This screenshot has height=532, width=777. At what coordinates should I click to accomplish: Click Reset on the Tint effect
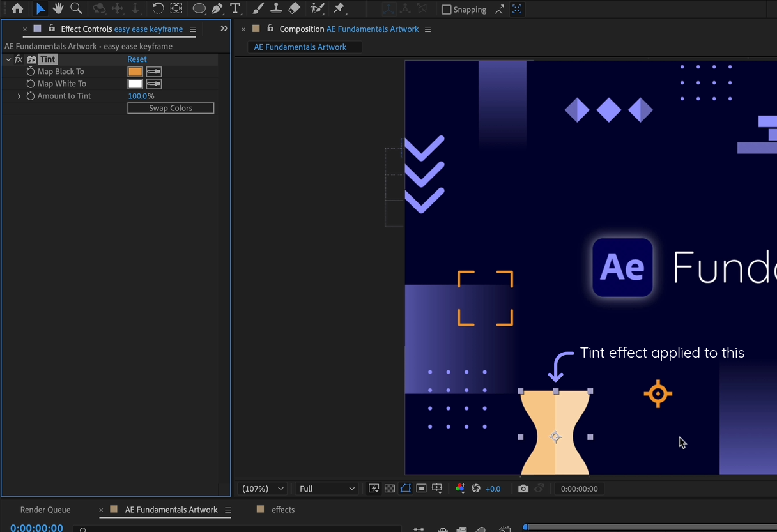coord(137,59)
